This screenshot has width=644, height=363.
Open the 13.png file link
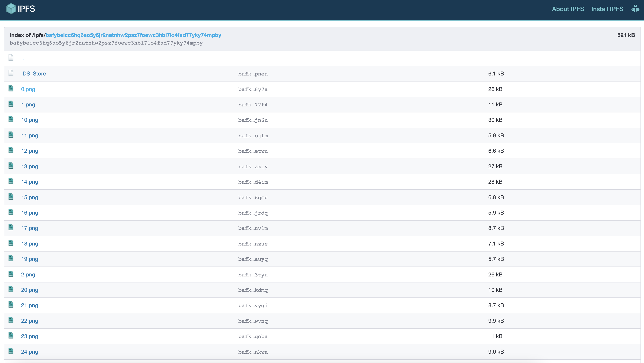click(x=29, y=166)
